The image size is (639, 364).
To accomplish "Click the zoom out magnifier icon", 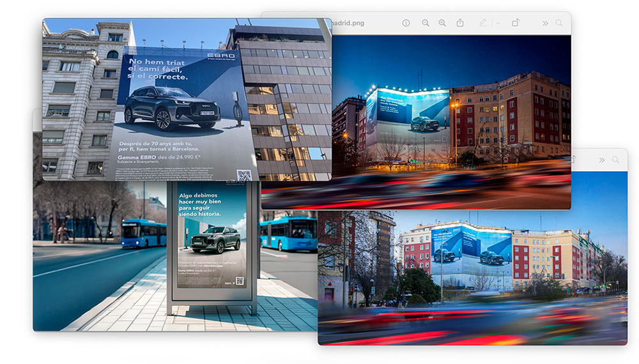I will [425, 23].
